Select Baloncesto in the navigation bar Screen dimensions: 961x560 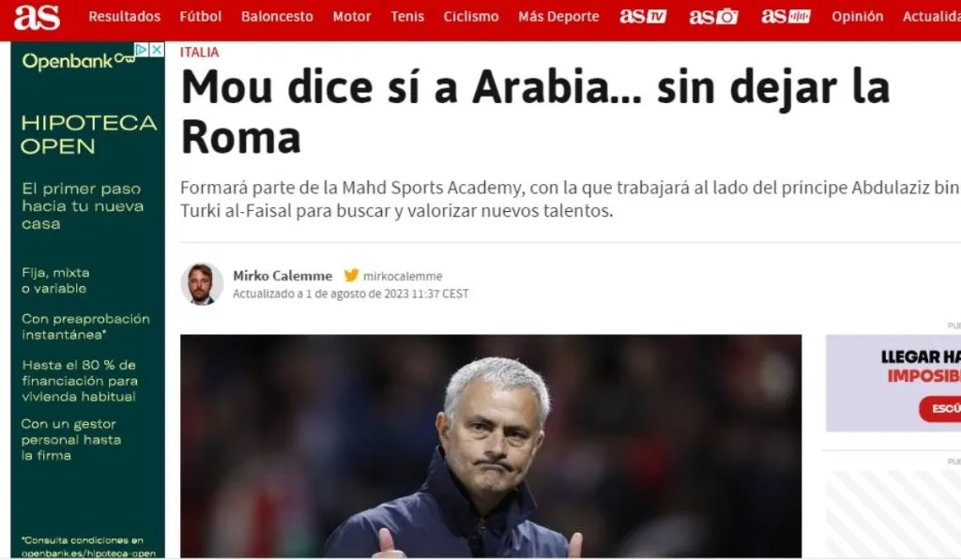[277, 17]
